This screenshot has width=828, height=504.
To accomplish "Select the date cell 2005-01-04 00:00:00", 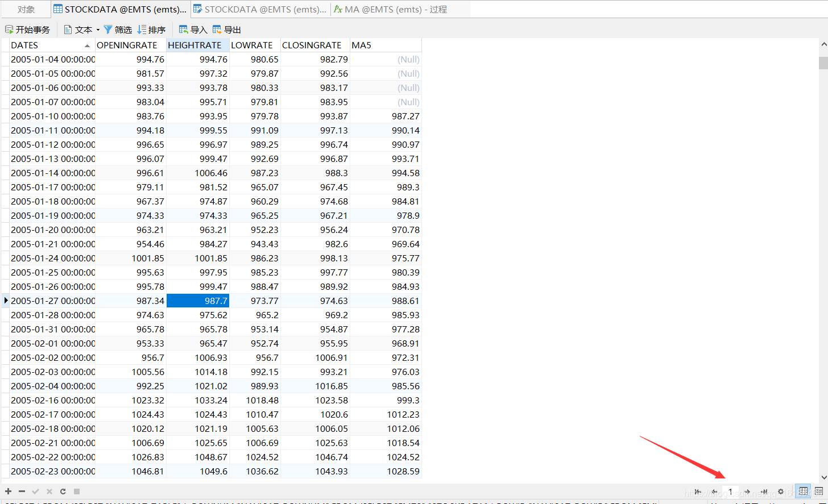I will click(x=52, y=59).
